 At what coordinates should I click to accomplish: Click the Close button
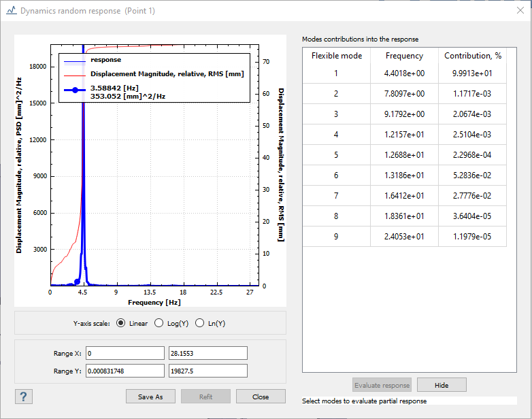(261, 397)
